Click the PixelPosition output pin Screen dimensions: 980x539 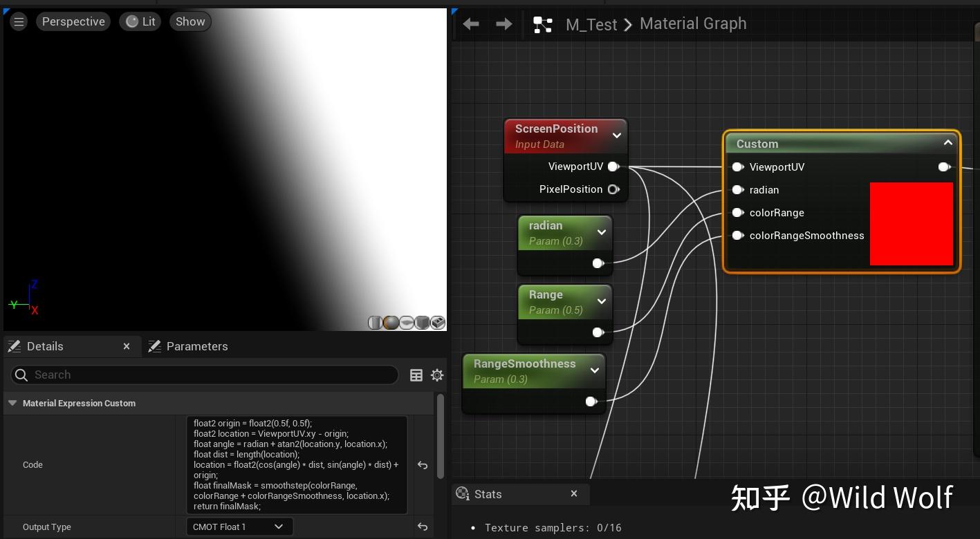point(613,189)
